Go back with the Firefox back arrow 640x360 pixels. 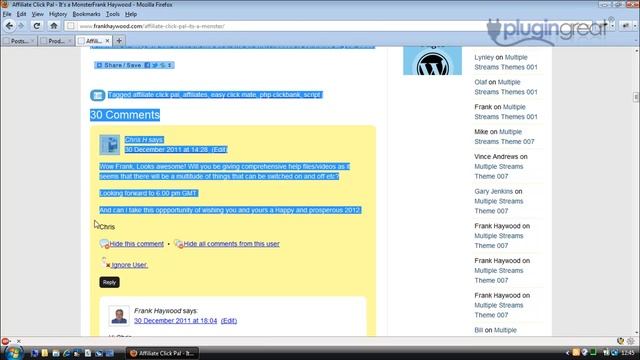coord(9,26)
